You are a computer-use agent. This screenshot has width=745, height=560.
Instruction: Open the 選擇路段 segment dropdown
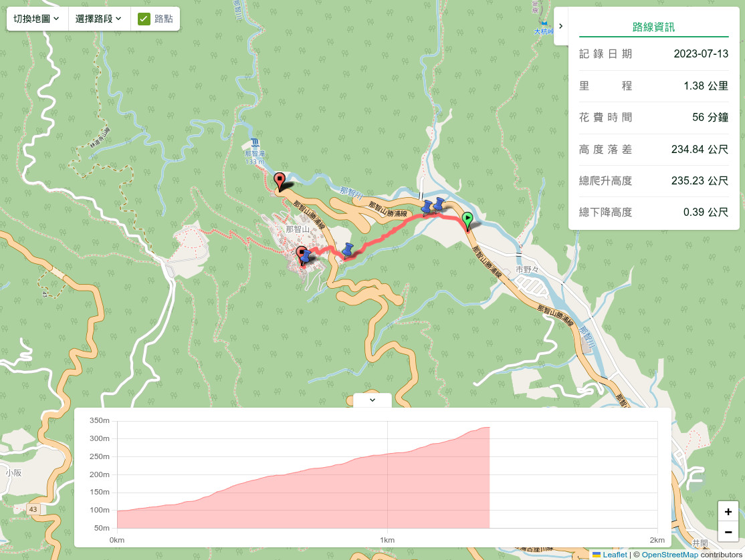[x=98, y=19]
